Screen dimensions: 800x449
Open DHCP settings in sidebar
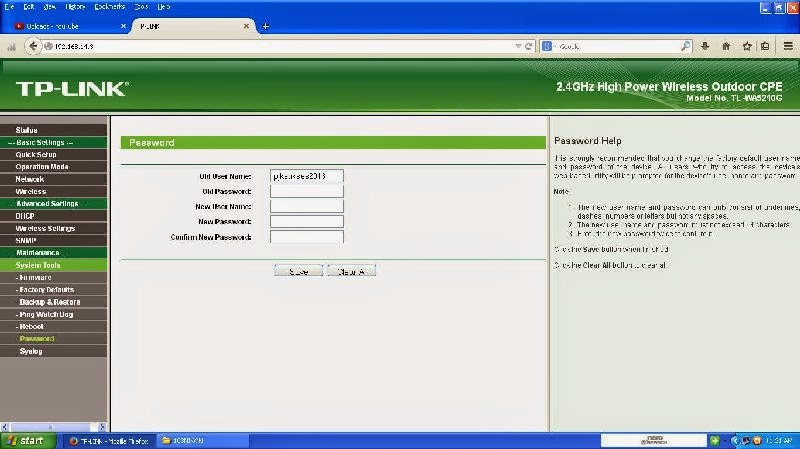click(x=54, y=216)
